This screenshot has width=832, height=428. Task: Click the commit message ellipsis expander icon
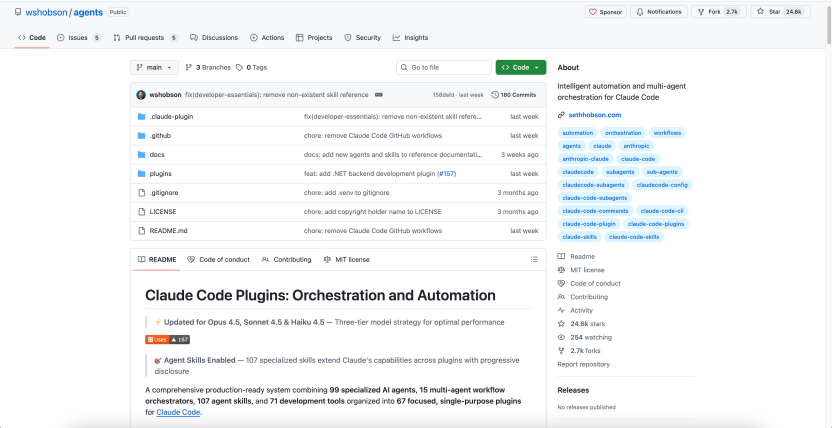point(378,94)
